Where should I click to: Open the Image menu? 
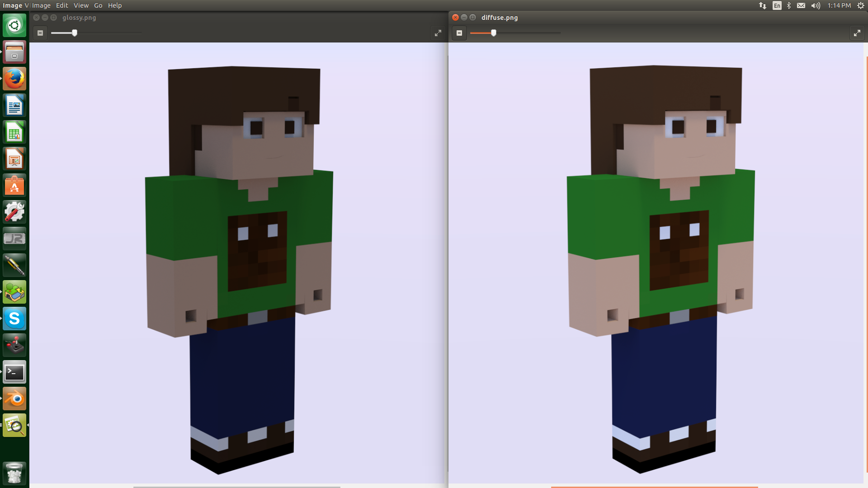click(41, 5)
